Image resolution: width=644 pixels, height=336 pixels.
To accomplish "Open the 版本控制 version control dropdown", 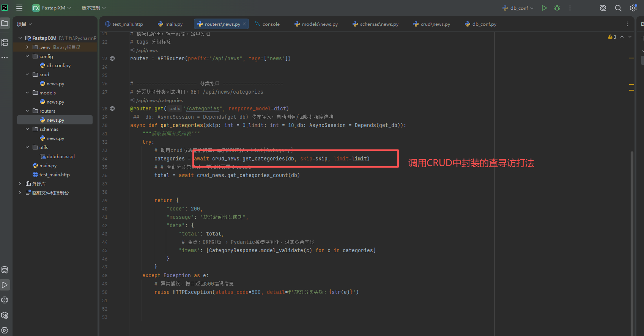I will 94,8.
